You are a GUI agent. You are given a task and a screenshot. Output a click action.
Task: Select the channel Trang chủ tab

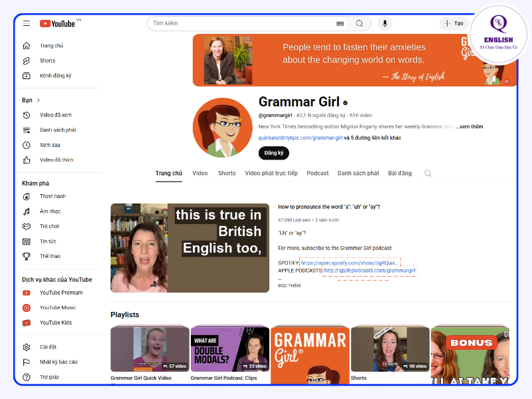(x=169, y=174)
